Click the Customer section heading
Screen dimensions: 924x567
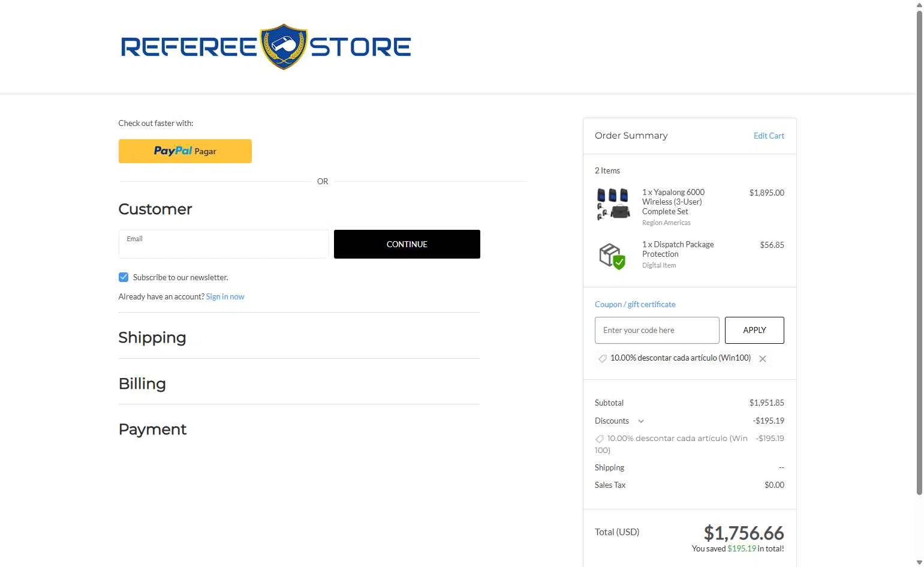(155, 209)
